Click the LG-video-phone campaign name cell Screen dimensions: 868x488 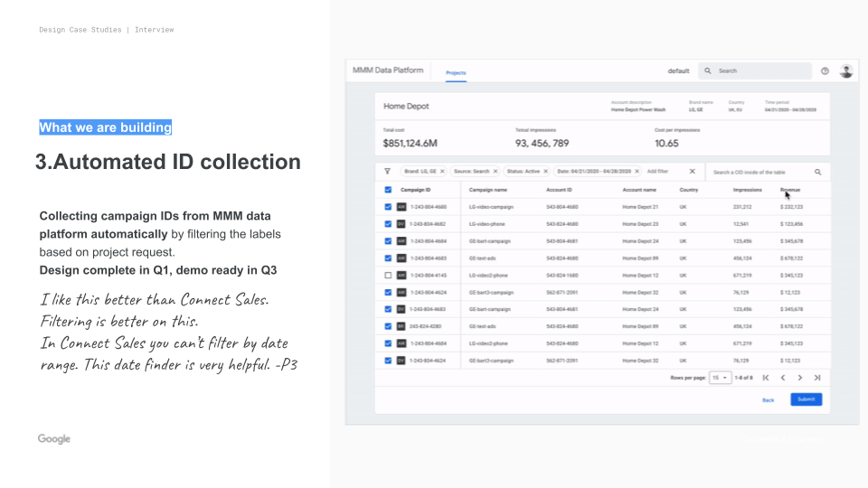click(x=488, y=224)
